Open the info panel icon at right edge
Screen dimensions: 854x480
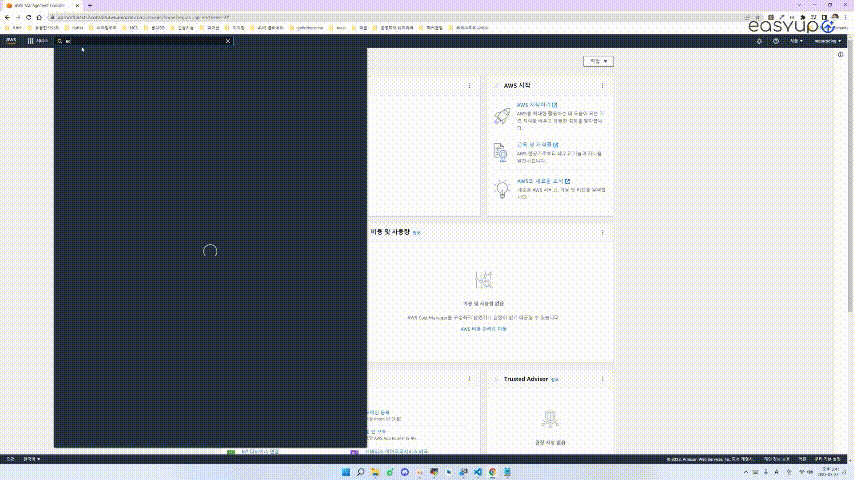coord(840,54)
